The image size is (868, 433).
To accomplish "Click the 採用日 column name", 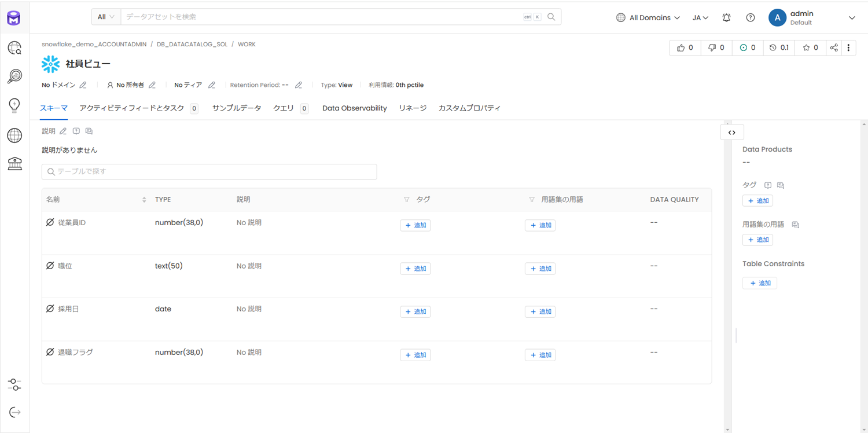I will pos(68,309).
